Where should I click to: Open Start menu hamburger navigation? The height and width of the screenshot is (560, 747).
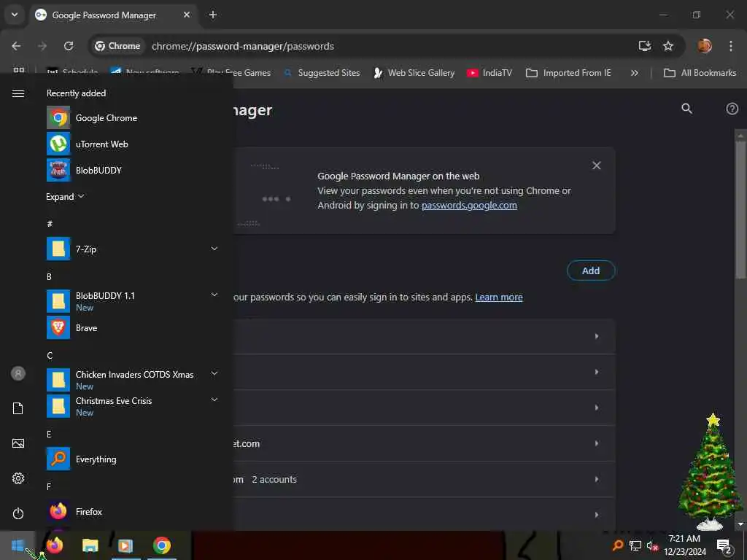click(x=18, y=93)
